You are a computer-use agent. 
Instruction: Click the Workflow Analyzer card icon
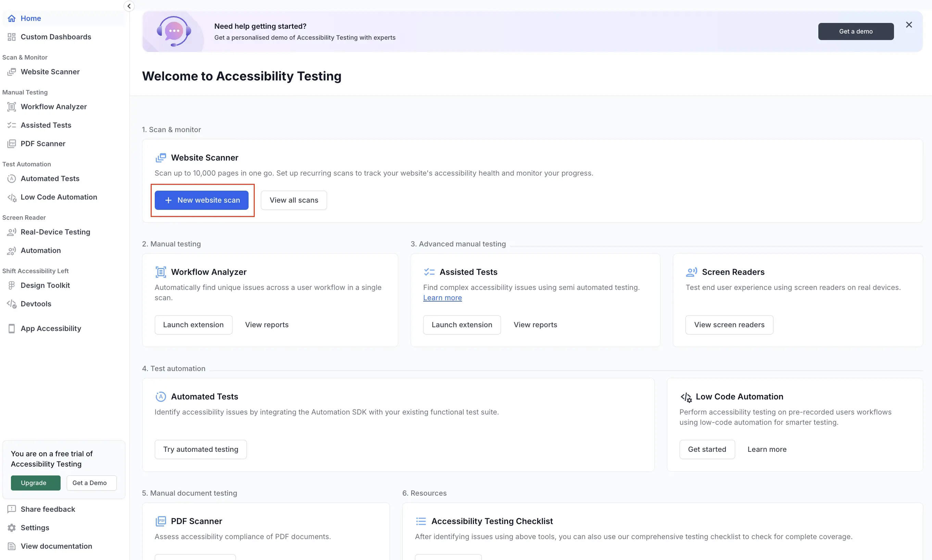click(x=161, y=272)
